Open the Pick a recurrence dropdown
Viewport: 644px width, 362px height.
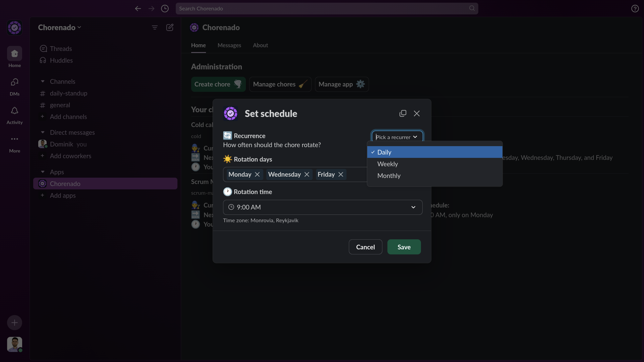point(397,137)
